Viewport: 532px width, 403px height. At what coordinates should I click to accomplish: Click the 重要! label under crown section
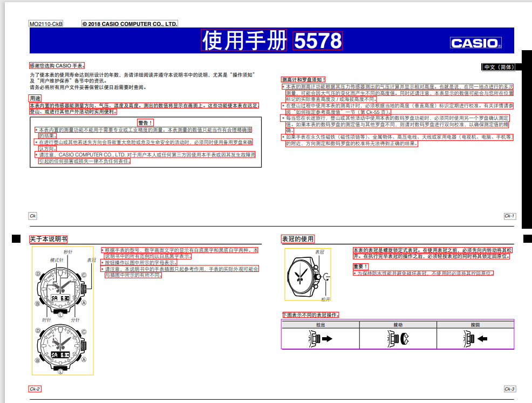(360, 267)
